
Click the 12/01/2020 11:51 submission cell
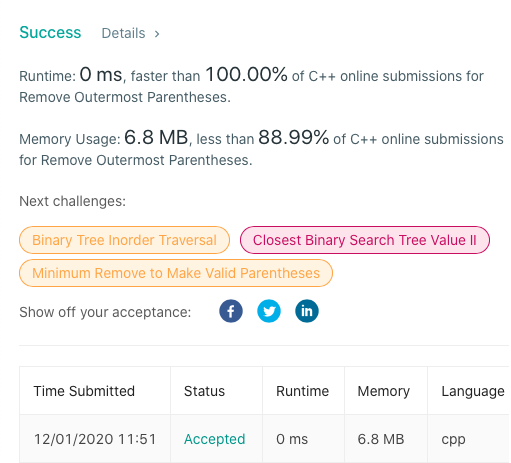pos(95,439)
